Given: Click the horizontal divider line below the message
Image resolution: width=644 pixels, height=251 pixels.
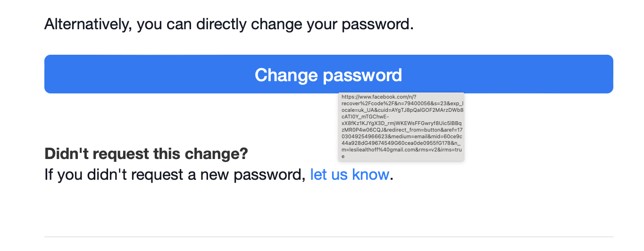Looking at the screenshot, I should click(328, 236).
